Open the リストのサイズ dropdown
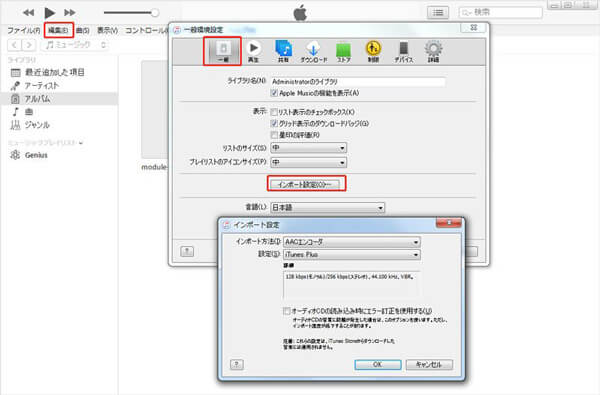Viewport: 600px width, 395px height. click(308, 148)
